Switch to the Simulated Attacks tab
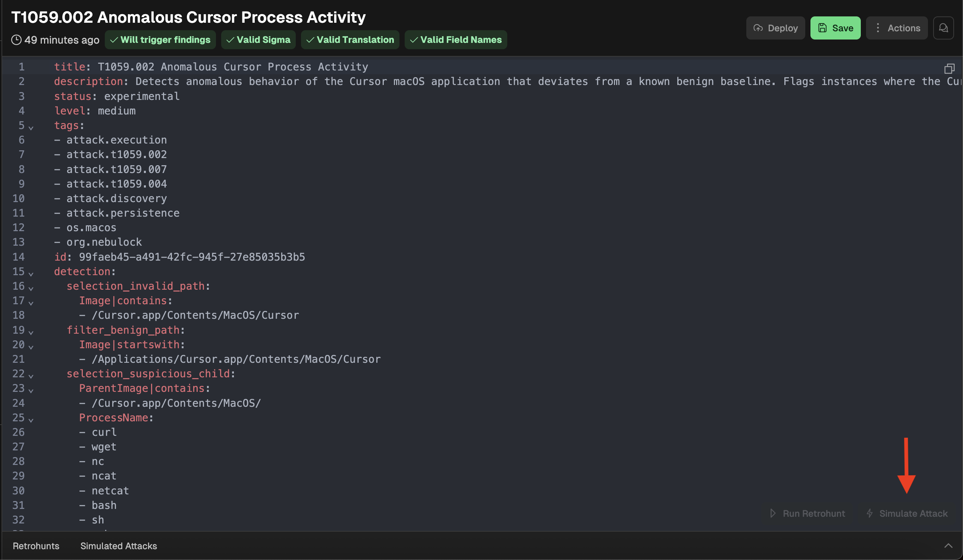This screenshot has width=963, height=560. coord(119,545)
